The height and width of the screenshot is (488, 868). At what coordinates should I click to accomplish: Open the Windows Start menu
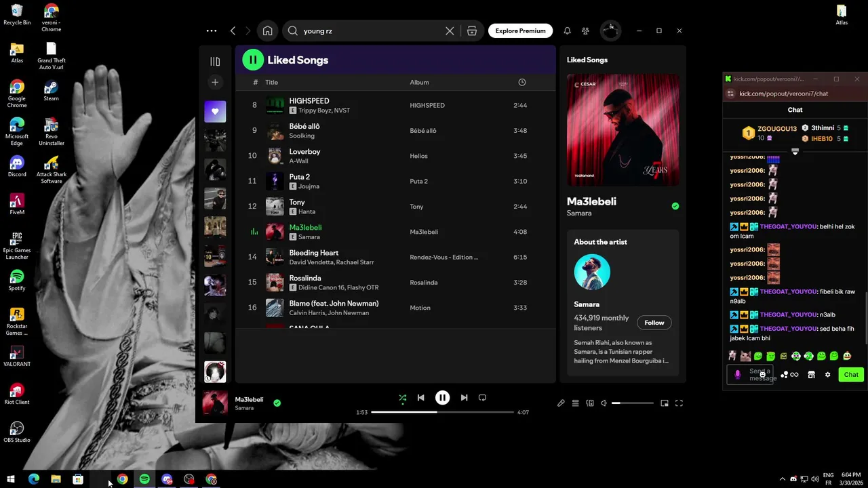coord(11,479)
